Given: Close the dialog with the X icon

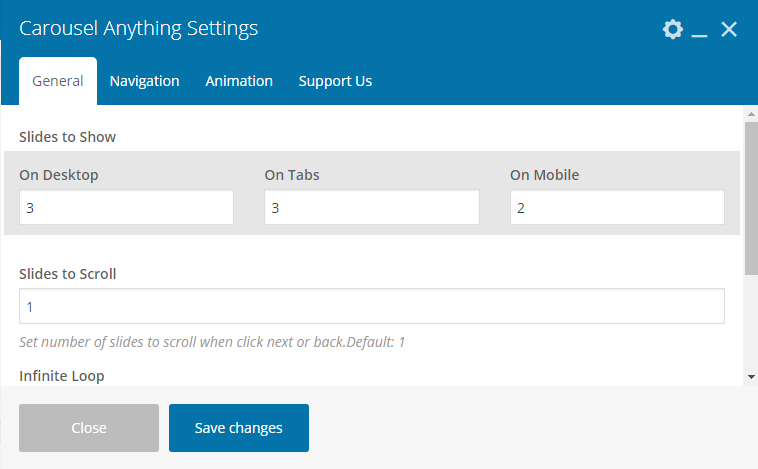Looking at the screenshot, I should point(729,29).
